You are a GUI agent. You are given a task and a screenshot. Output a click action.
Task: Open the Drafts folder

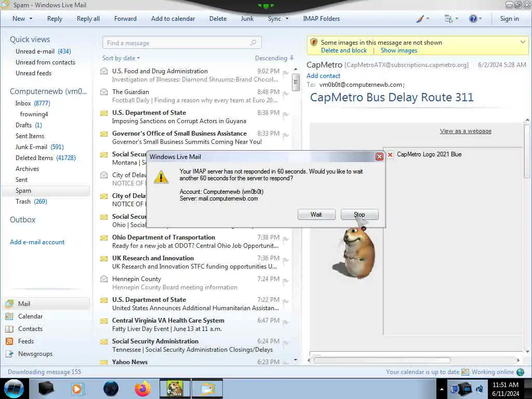29,125
